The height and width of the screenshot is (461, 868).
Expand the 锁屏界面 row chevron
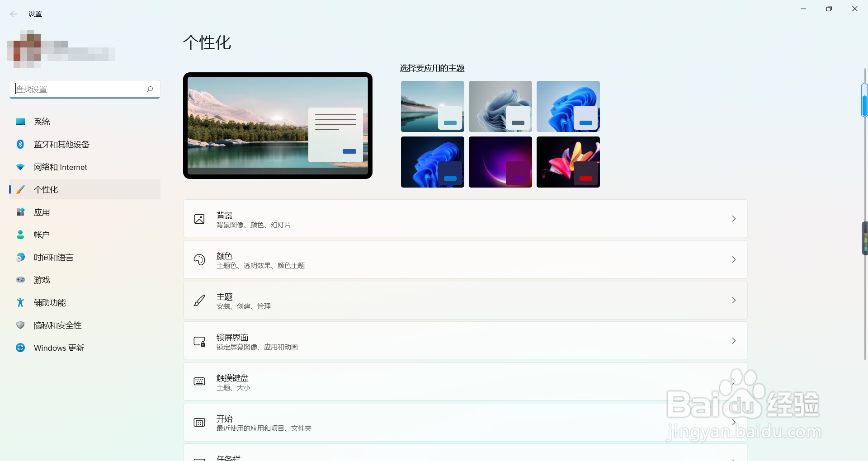tap(734, 341)
